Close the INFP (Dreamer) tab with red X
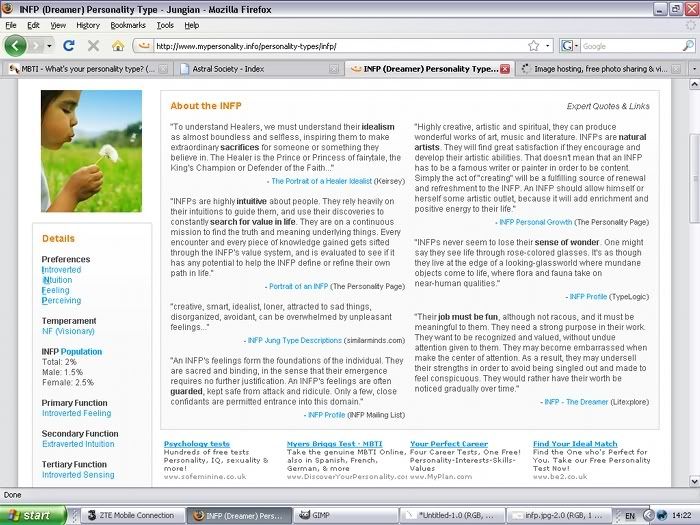The height and width of the screenshot is (525, 700). click(505, 69)
